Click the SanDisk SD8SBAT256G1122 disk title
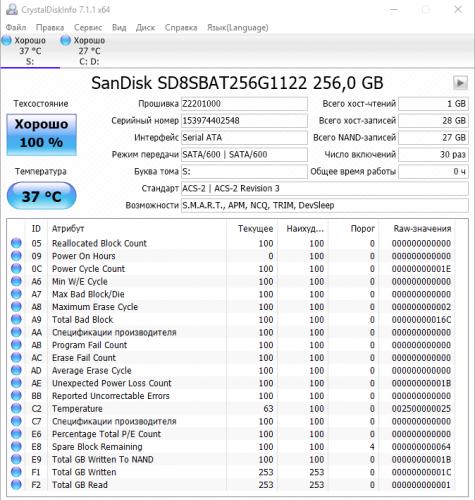Screen dimensions: 475x500 coord(237,83)
